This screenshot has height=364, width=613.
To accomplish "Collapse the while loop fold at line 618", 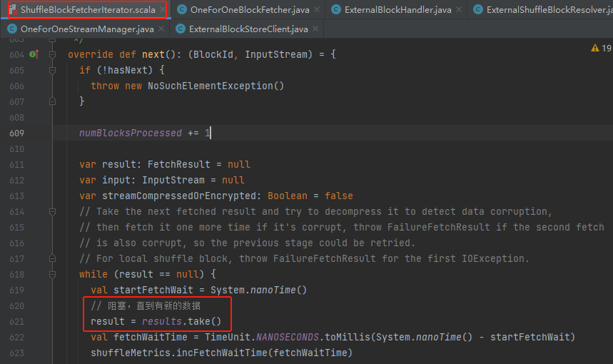I will (52, 275).
